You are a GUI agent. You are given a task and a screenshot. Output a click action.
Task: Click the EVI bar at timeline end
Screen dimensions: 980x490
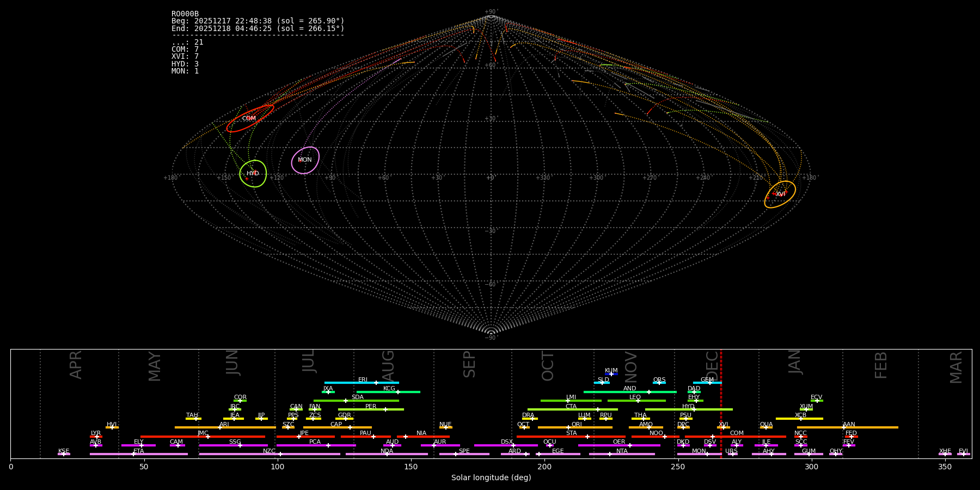[963, 454]
